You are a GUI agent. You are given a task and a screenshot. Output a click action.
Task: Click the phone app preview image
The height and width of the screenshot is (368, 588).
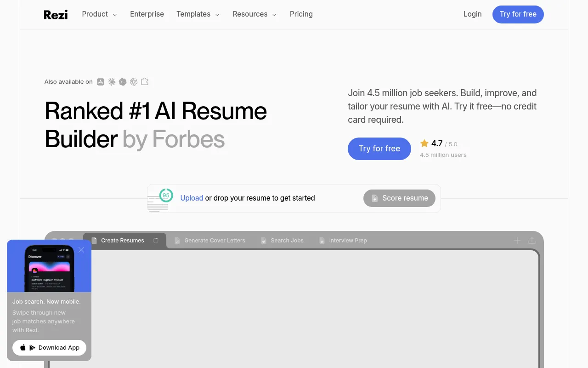(x=49, y=269)
